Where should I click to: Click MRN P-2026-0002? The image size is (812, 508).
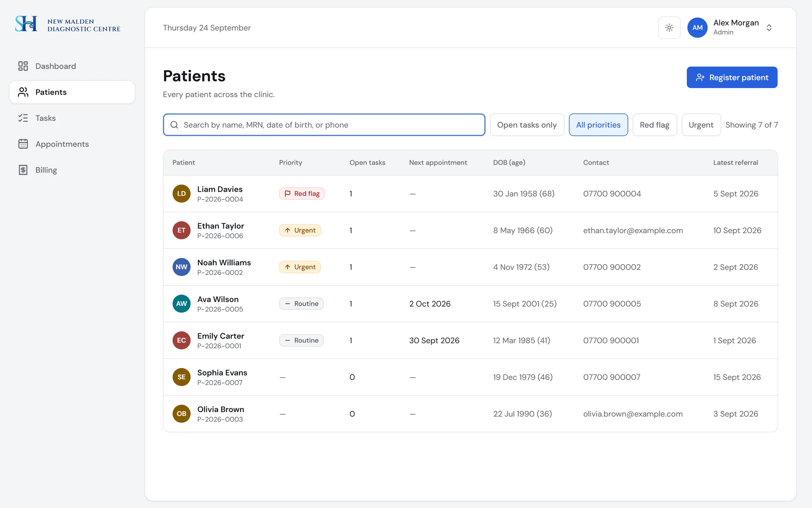click(220, 273)
